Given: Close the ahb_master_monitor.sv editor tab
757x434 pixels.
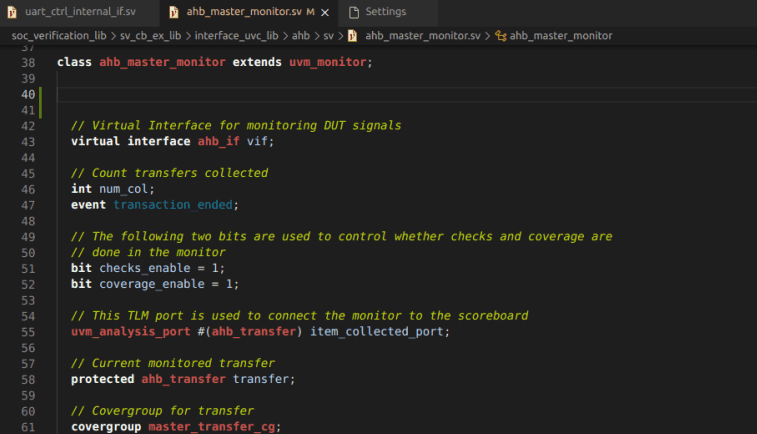Looking at the screenshot, I should (x=327, y=12).
